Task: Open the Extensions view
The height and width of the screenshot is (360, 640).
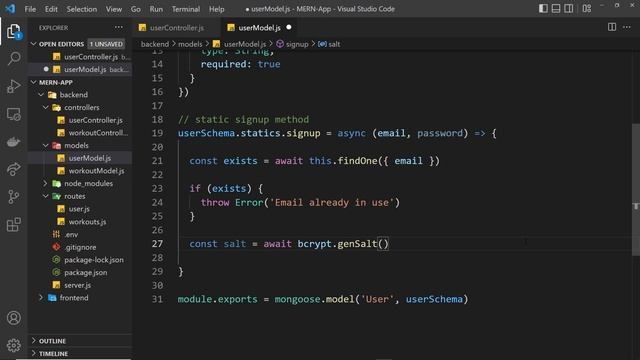Action: pos(13,224)
